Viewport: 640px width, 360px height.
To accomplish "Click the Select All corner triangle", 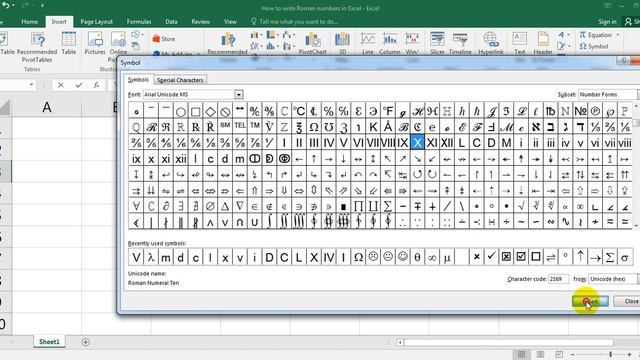I will pyautogui.click(x=5, y=107).
